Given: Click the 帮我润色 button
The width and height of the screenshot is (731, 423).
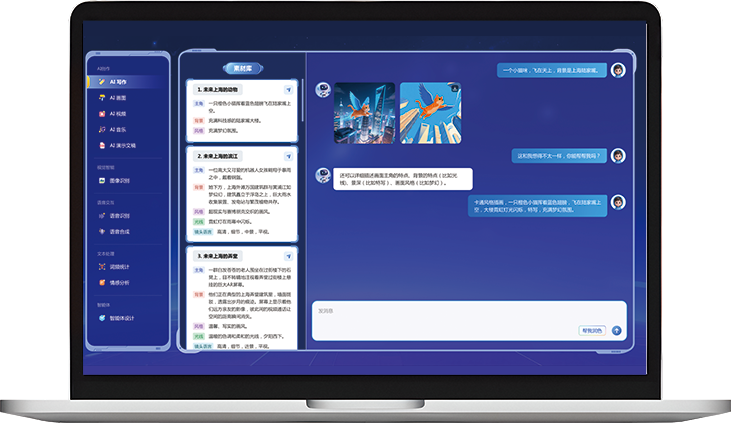Looking at the screenshot, I should coord(592,331).
